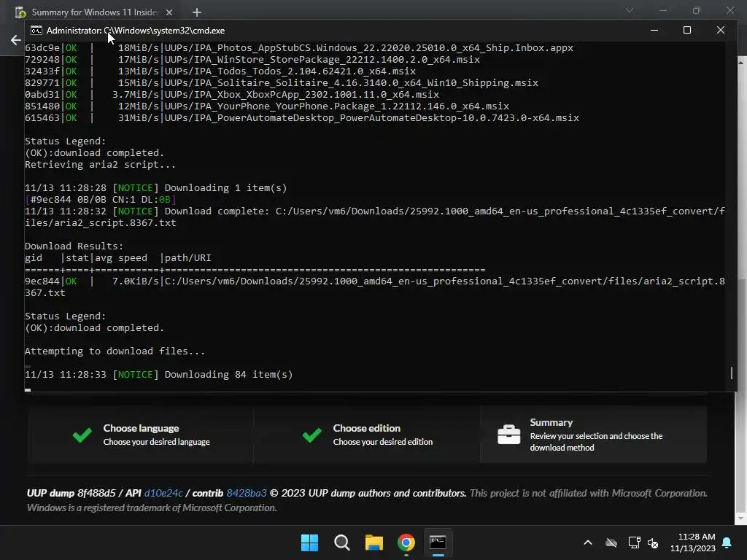The width and height of the screenshot is (747, 560).
Task: Click the Photos_AppStubCS appx line
Action: (x=299, y=47)
